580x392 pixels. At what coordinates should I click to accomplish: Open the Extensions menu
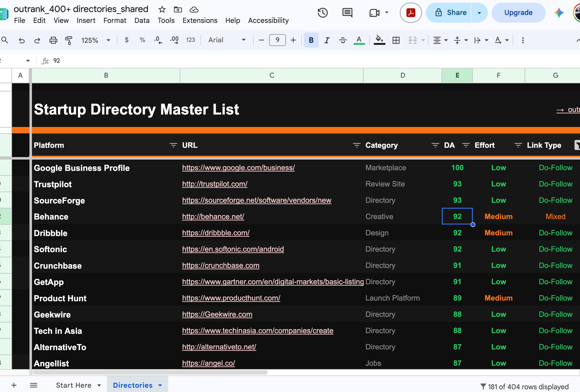[200, 20]
